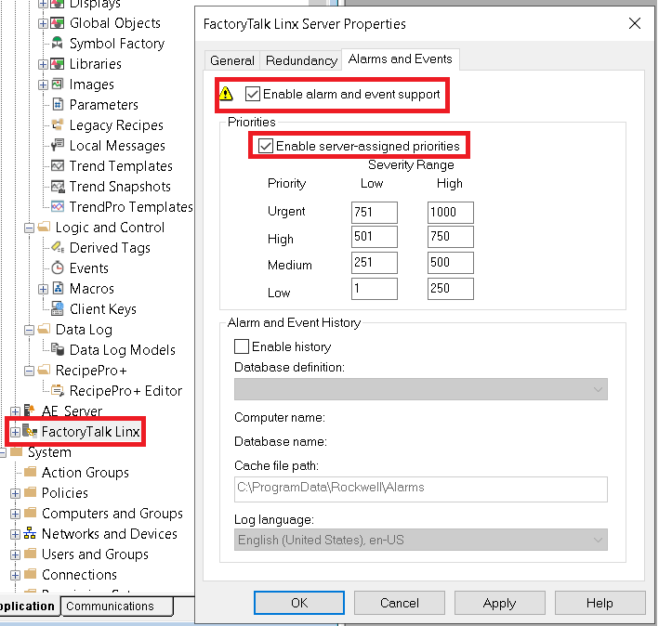Viewport: 672px width, 626px height.
Task: Select the Legacy Recipes icon
Action: 58,124
